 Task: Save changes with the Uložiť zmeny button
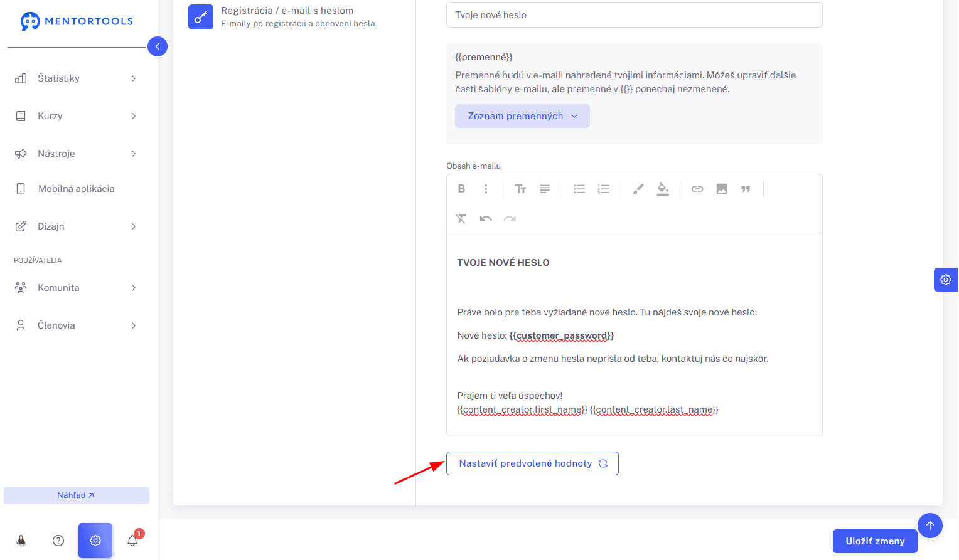coord(875,541)
